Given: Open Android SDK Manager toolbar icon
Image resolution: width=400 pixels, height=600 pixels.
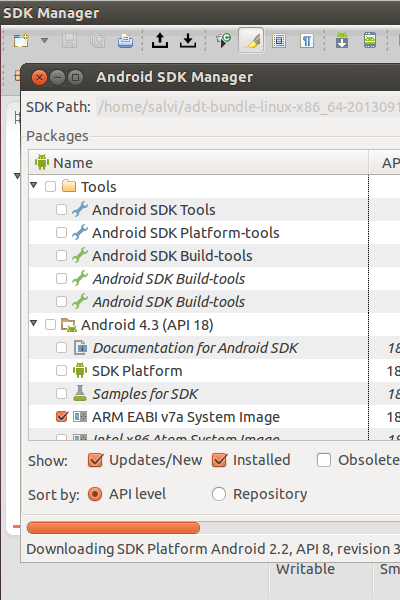Looking at the screenshot, I should (x=342, y=40).
